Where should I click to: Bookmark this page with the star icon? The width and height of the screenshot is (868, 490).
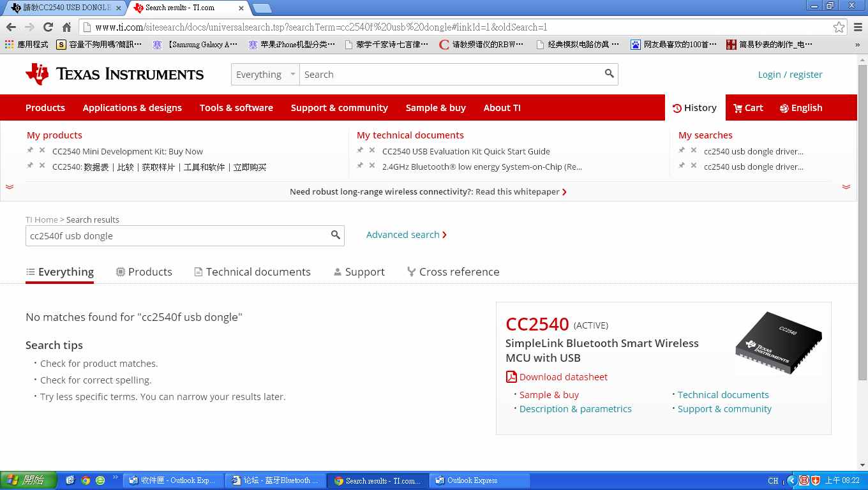839,27
